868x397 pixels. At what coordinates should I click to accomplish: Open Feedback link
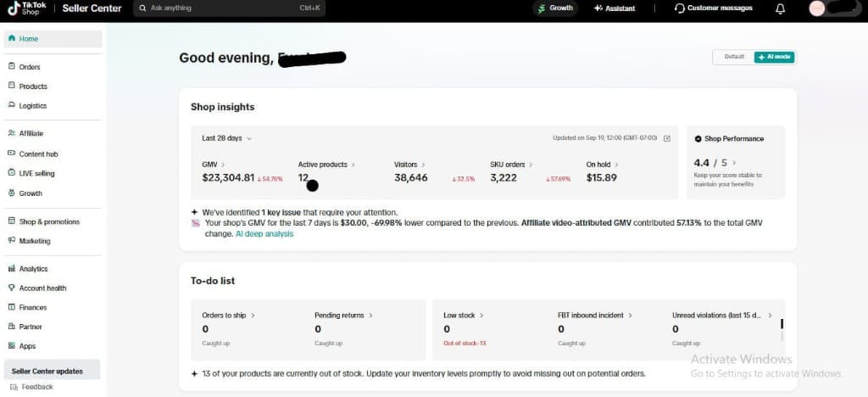point(32,387)
